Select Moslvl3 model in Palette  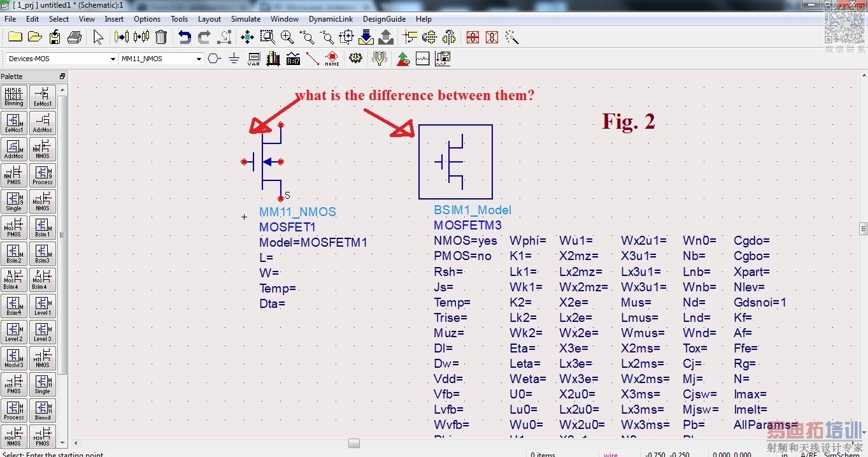click(14, 358)
